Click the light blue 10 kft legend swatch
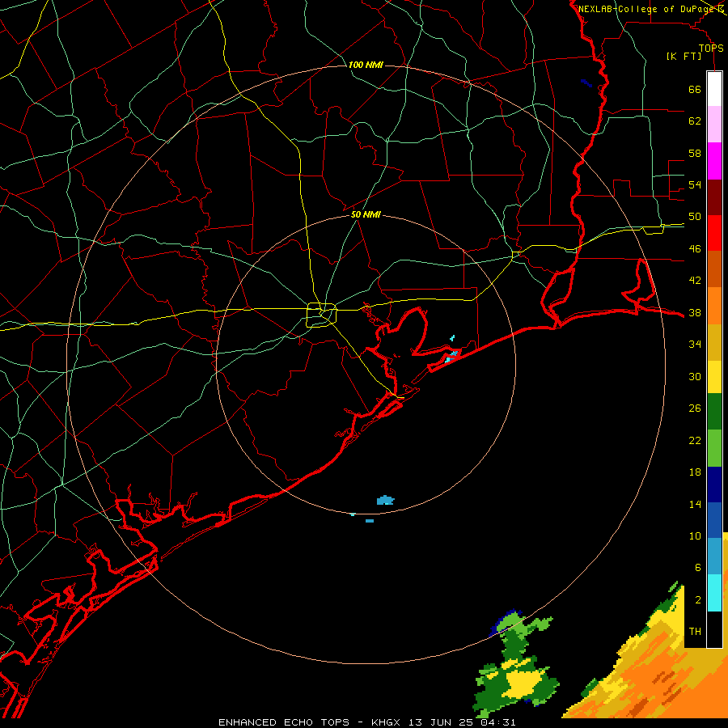This screenshot has height=728, width=728. (x=714, y=557)
